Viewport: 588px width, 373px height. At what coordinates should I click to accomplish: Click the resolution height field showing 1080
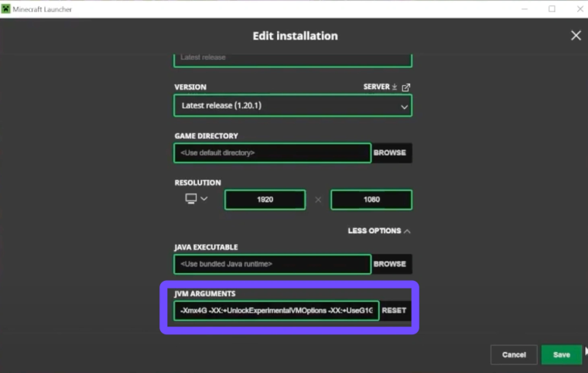tap(371, 200)
